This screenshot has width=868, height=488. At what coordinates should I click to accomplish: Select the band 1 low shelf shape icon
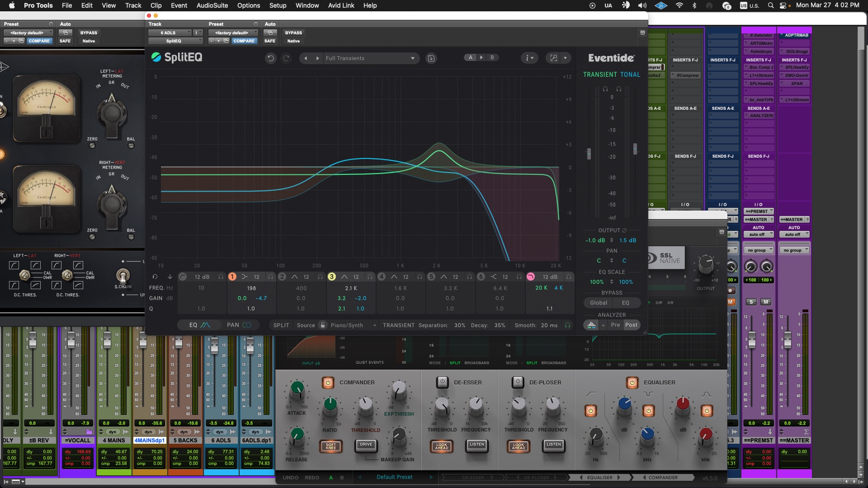245,277
